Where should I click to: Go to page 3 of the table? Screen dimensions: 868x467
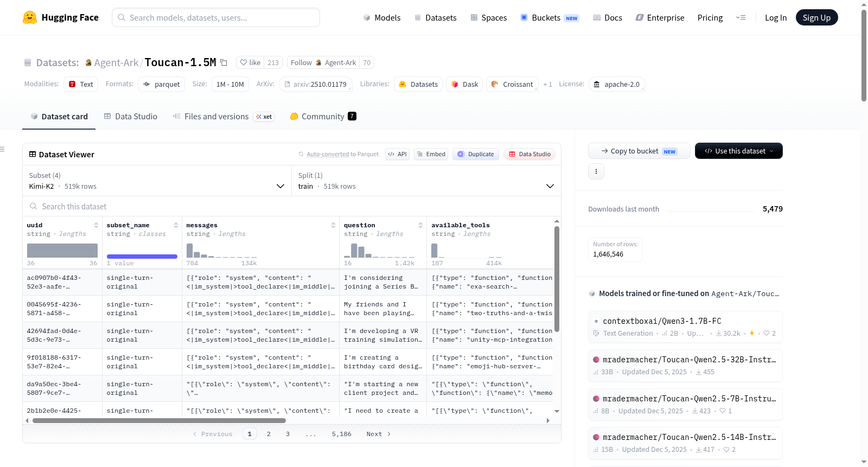[288, 434]
